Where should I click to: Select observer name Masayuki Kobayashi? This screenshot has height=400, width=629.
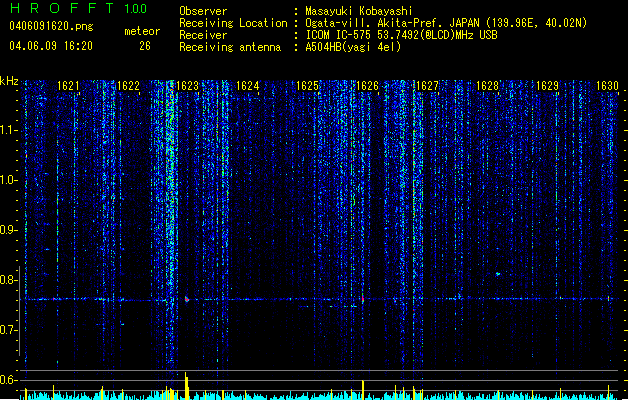pyautogui.click(x=359, y=11)
